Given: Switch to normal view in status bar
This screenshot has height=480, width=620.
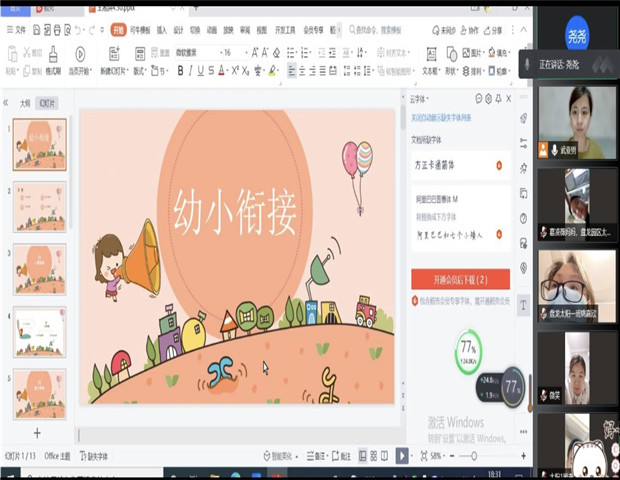Looking at the screenshot, I should (x=364, y=456).
